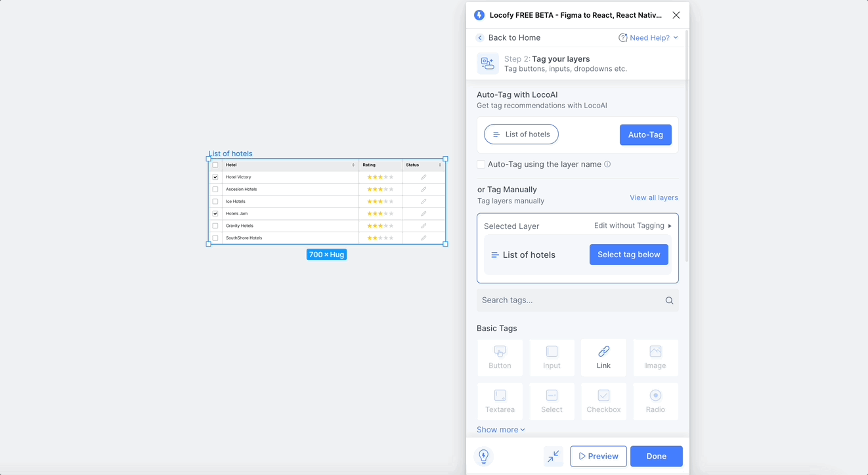The height and width of the screenshot is (475, 868).
Task: Select the Button tag
Action: tap(500, 358)
